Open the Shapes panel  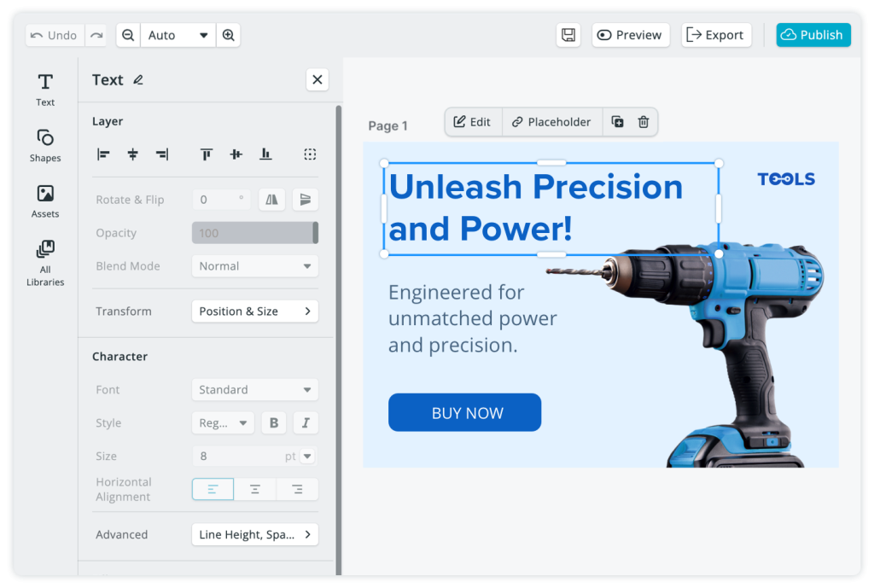click(44, 145)
